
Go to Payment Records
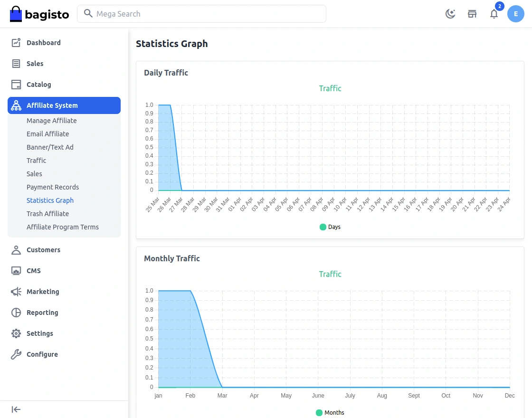pyautogui.click(x=53, y=187)
